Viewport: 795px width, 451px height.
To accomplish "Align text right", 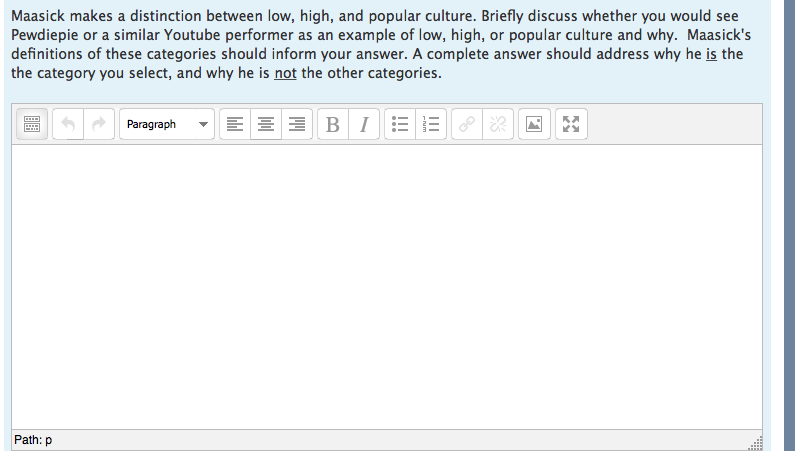I will tap(297, 124).
